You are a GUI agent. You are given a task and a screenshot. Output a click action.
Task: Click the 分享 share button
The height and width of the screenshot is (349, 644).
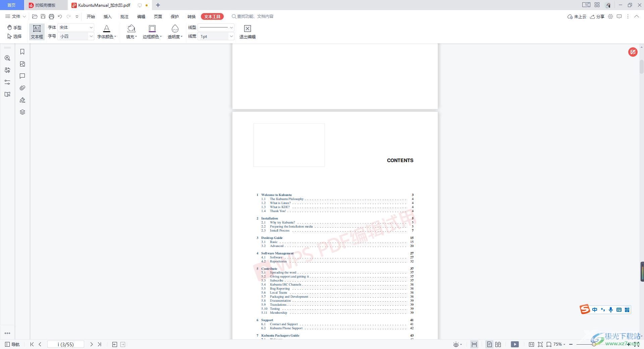pyautogui.click(x=597, y=16)
